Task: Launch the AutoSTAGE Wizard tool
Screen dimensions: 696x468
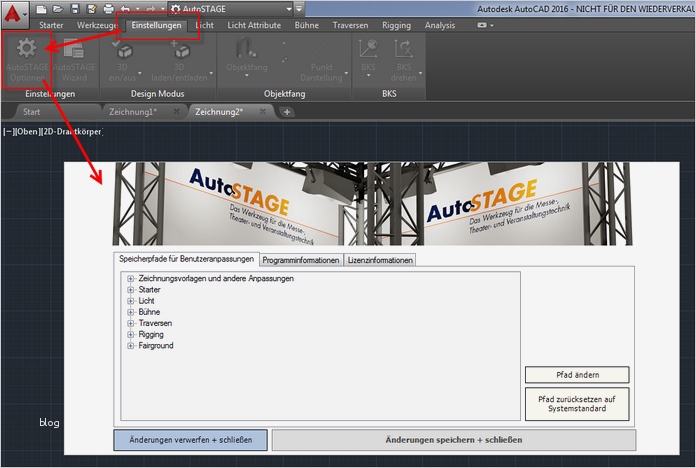Action: (73, 52)
